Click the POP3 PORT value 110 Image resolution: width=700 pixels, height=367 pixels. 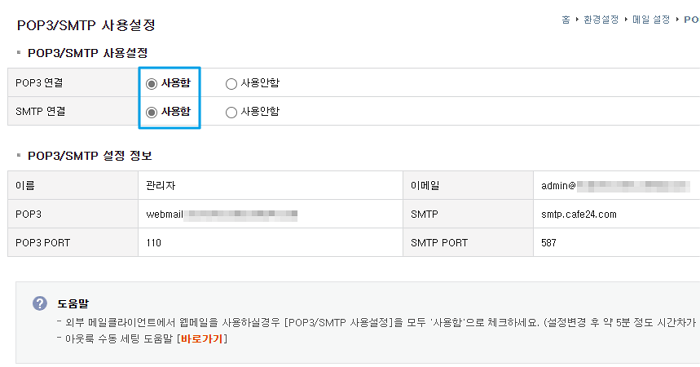[x=154, y=243]
